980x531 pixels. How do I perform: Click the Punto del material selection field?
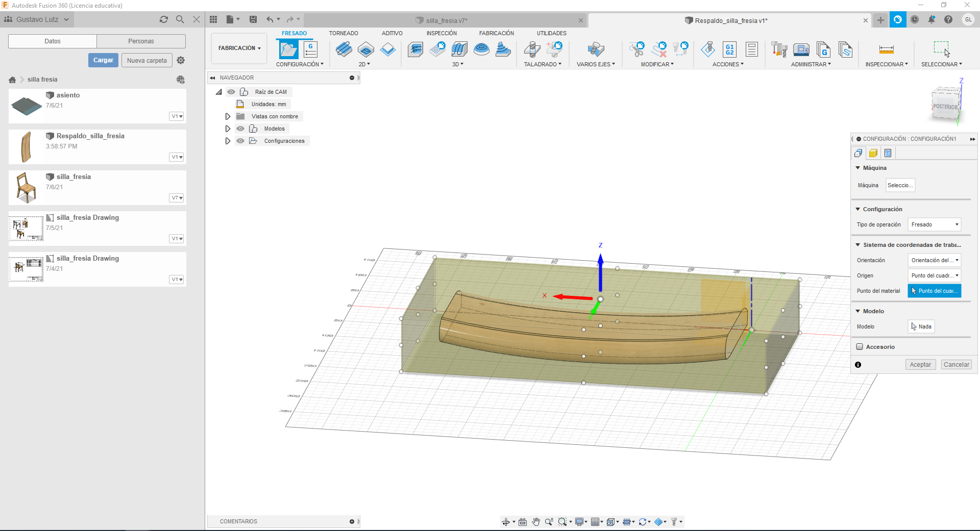934,291
